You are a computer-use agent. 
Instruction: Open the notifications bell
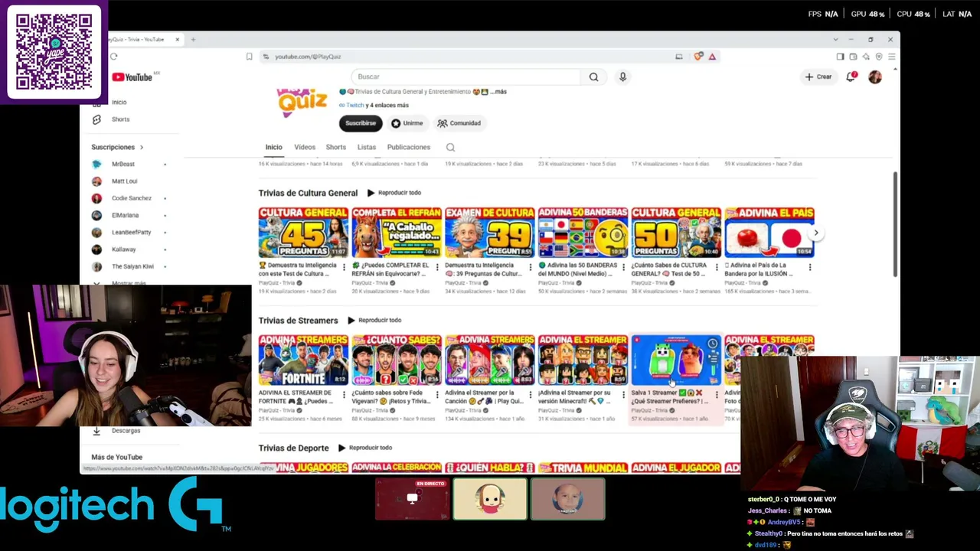click(851, 77)
